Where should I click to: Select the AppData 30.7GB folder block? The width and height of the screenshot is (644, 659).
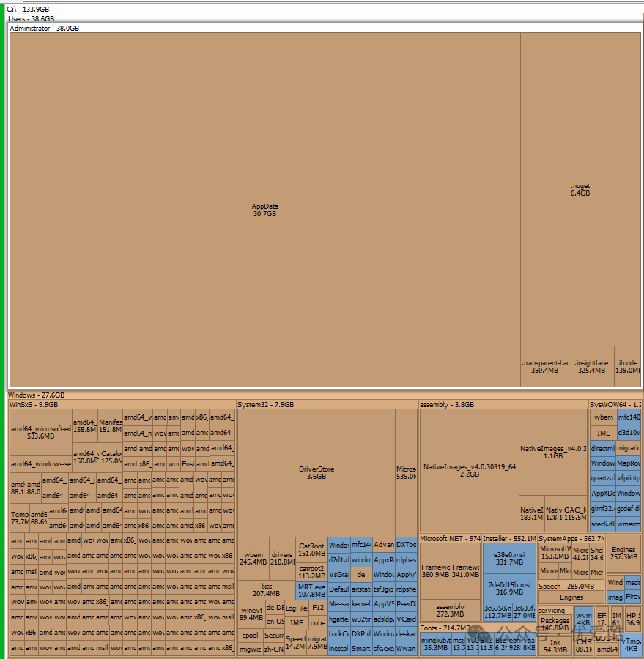[264, 209]
